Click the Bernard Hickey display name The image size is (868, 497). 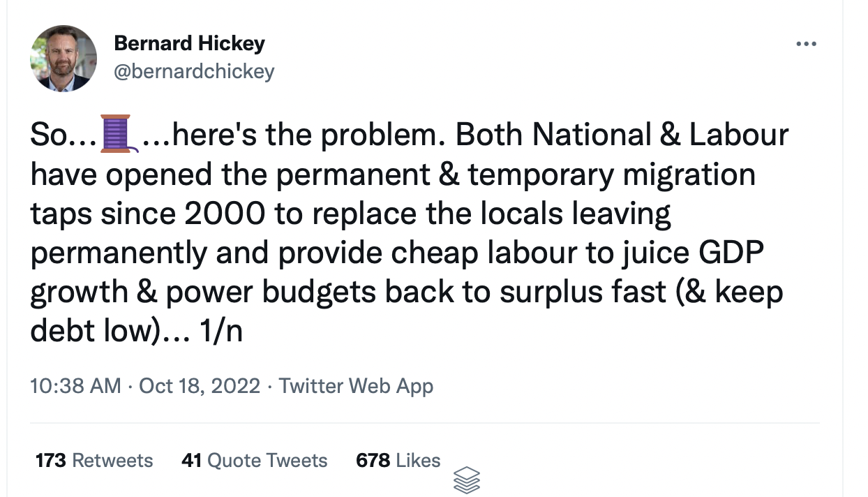[189, 43]
